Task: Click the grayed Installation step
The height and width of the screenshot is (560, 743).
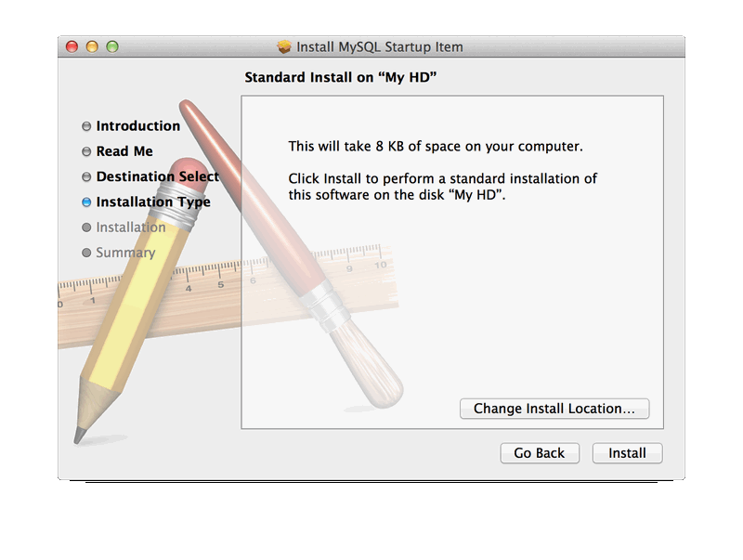Action: tap(131, 228)
